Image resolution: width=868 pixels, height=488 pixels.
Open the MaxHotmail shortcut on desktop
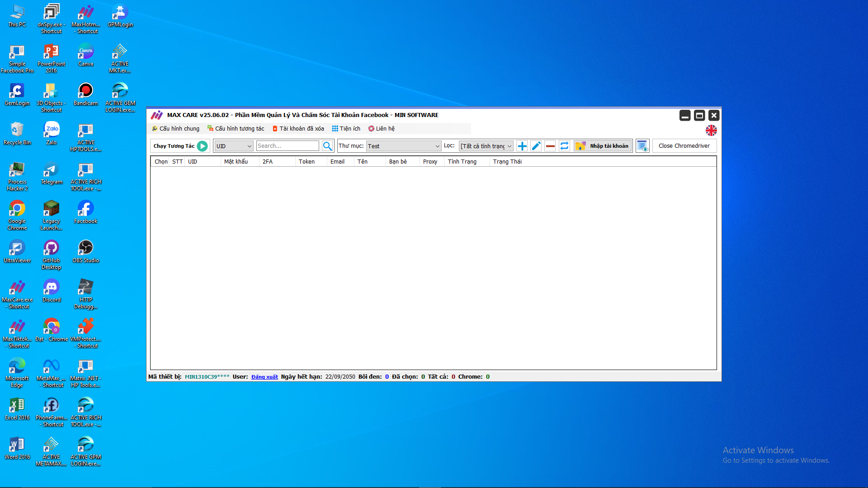(x=85, y=19)
